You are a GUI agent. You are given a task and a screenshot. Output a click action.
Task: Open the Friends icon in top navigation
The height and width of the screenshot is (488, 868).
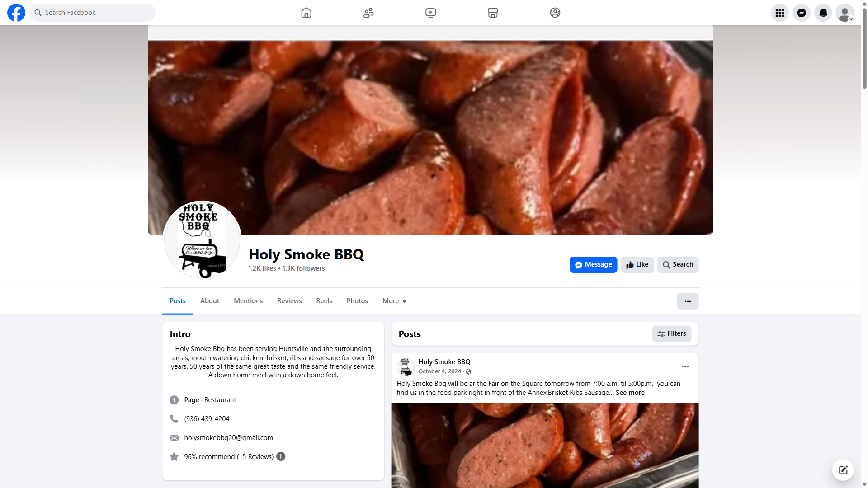coord(368,13)
